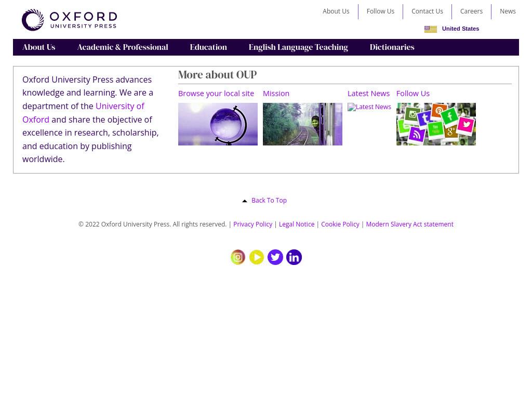Open the YouTube footer icon
The width and height of the screenshot is (532, 399).
[257, 257]
